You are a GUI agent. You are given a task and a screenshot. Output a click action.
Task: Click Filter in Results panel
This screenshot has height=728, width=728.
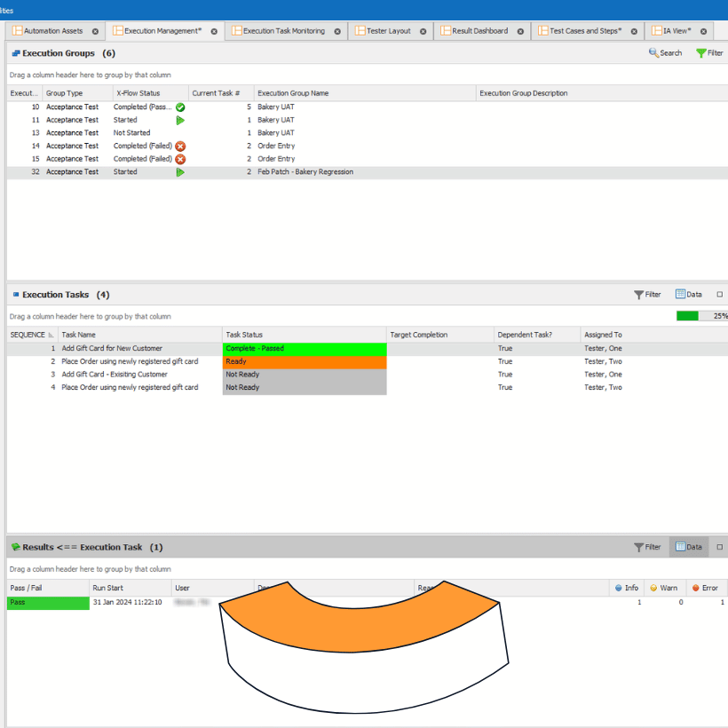647,547
